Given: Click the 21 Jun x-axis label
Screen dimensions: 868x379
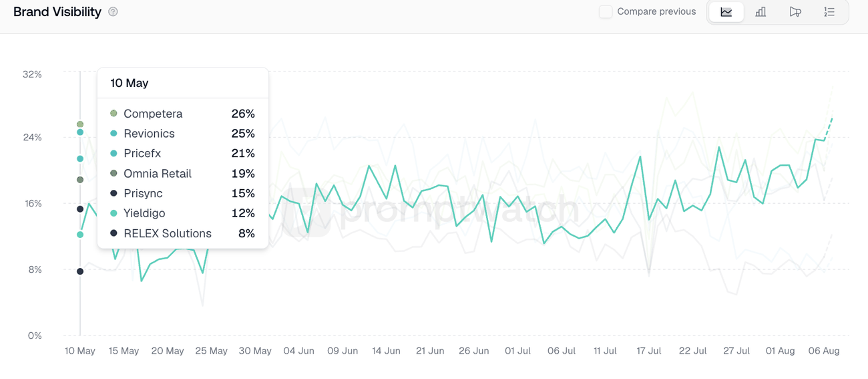Looking at the screenshot, I should coord(430,350).
